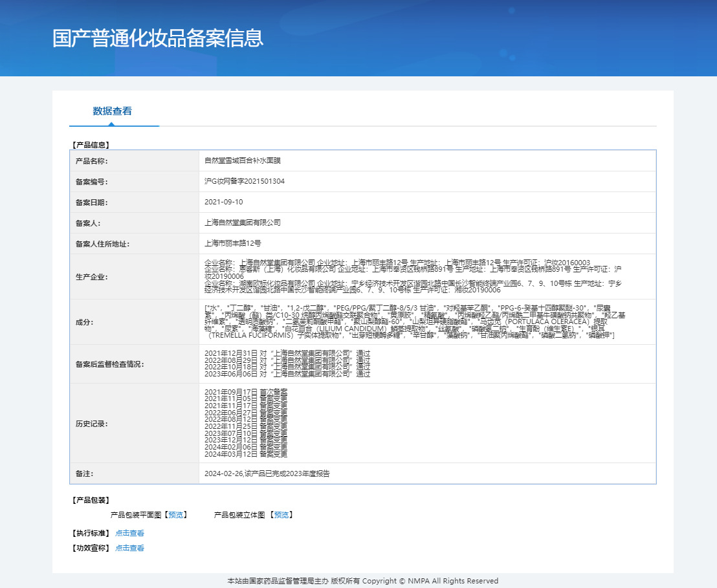
Task: Click the 成分 label cell
Action: (135, 322)
